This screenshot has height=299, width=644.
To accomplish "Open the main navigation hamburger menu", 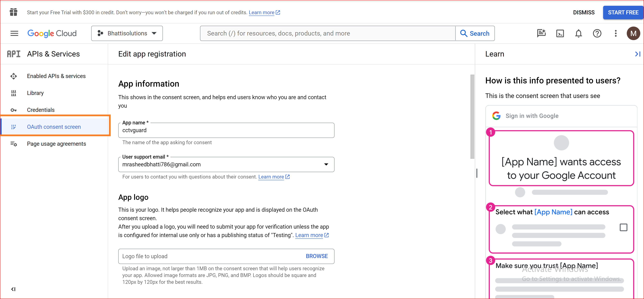I will pos(14,33).
